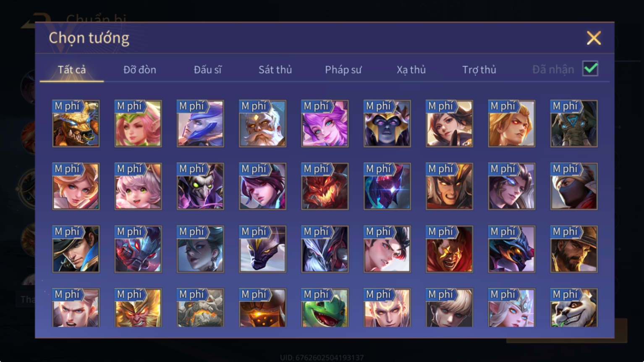644x362 pixels.
Task: Select the golden horned bull hero portrait
Action: (x=76, y=123)
